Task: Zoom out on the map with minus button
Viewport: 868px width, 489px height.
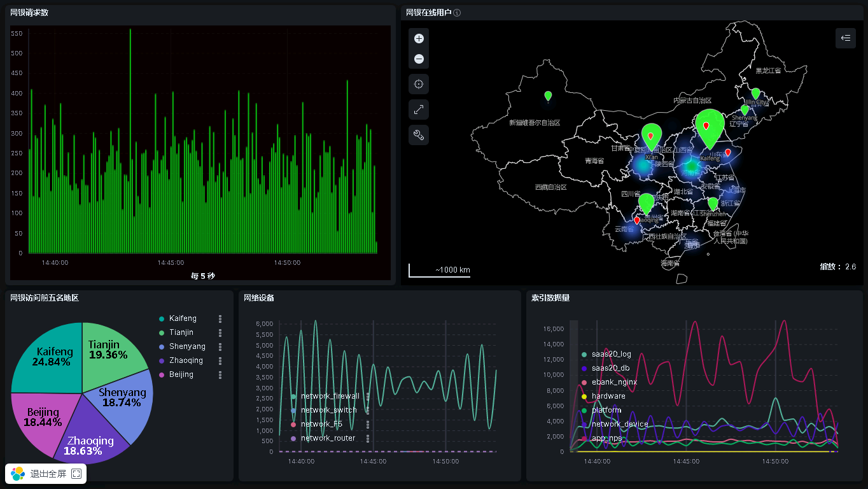Action: (419, 59)
